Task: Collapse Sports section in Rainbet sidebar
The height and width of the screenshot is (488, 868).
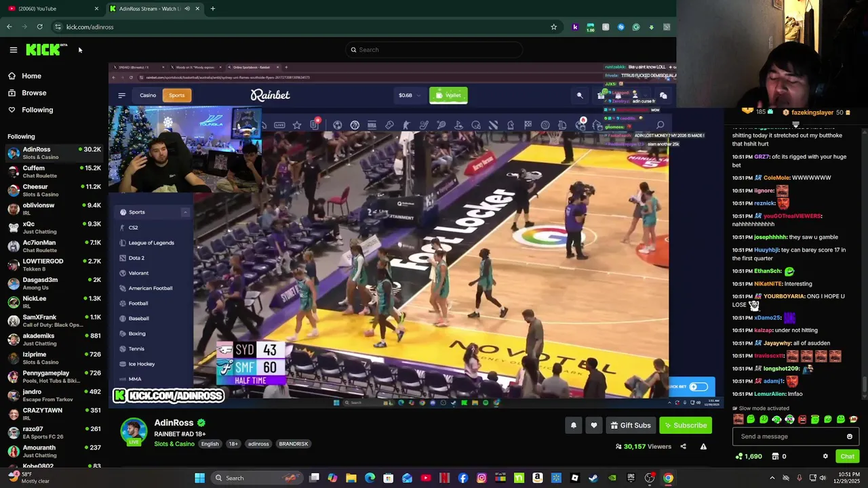Action: pos(185,212)
